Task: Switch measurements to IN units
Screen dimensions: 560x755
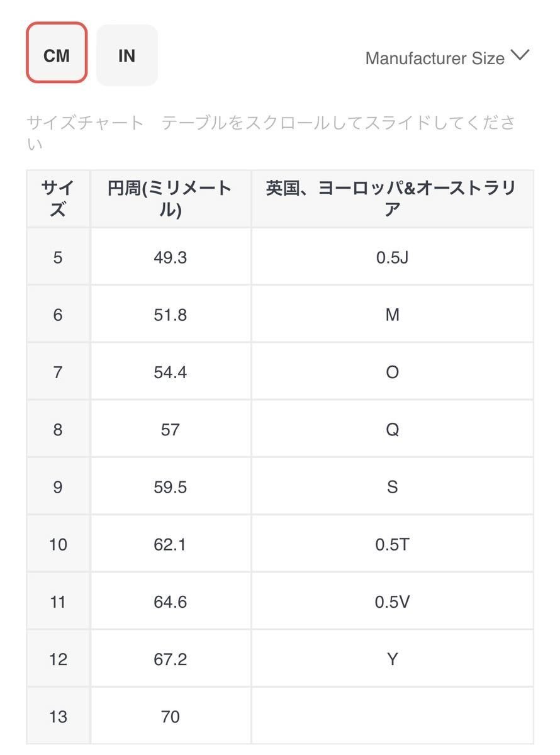Action: coord(126,55)
